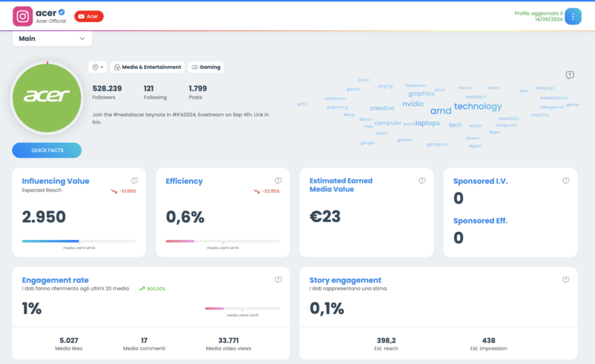Viewport: 595px width, 364px height.
Task: Click the Story engagement heading
Action: click(x=345, y=280)
